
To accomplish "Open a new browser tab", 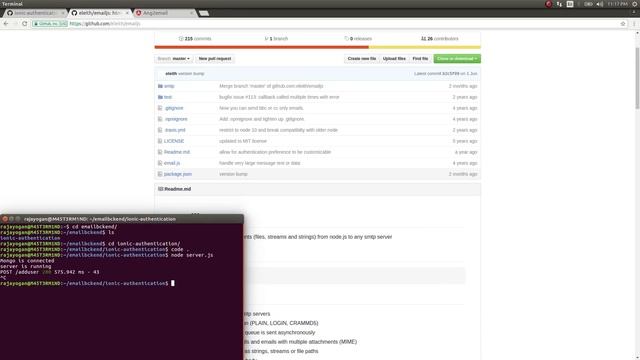I will pos(204,13).
